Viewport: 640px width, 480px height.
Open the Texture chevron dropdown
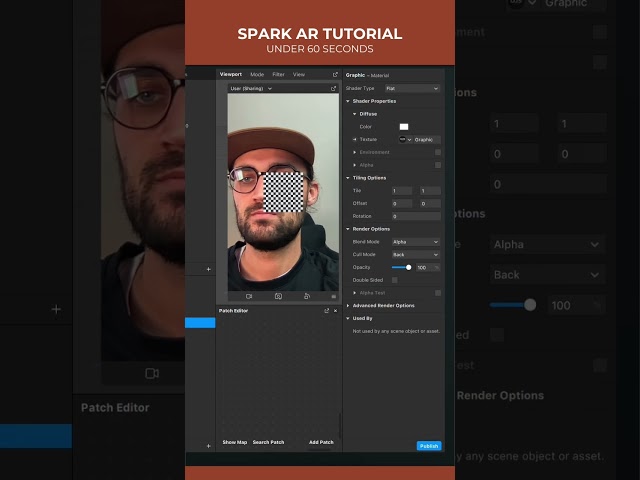click(x=409, y=140)
